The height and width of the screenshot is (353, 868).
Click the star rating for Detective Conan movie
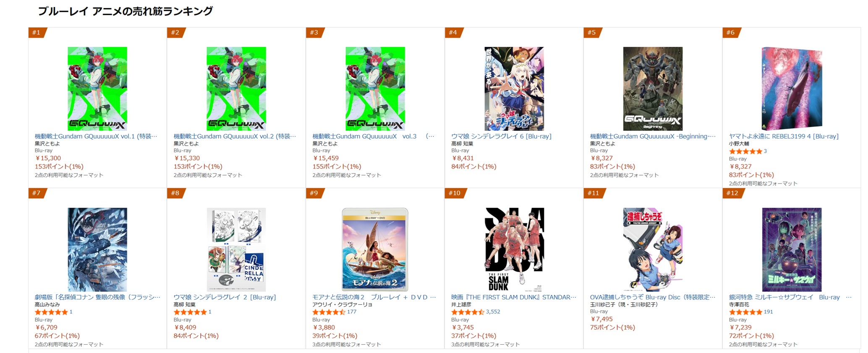pos(51,312)
